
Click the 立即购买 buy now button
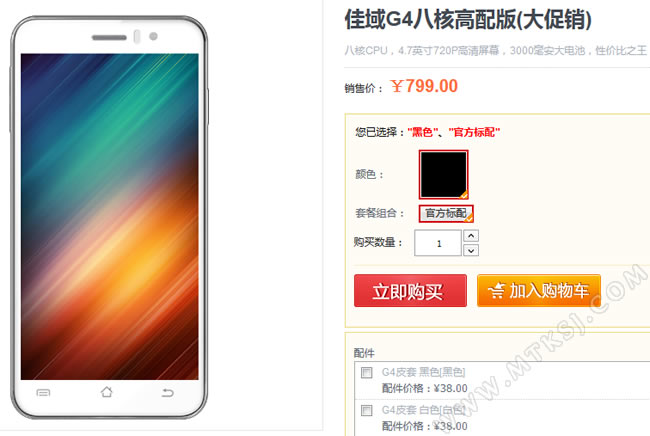tap(410, 291)
